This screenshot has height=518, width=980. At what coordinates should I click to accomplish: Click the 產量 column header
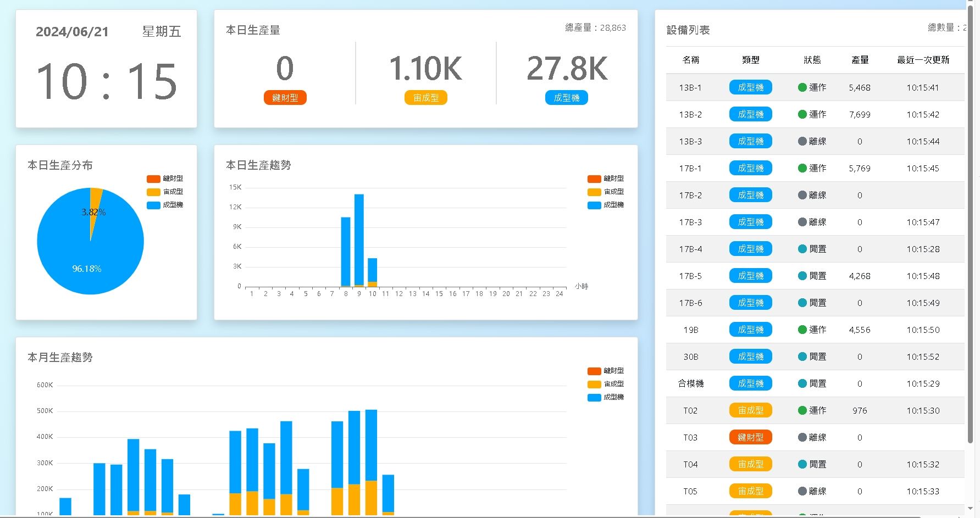[x=860, y=60]
